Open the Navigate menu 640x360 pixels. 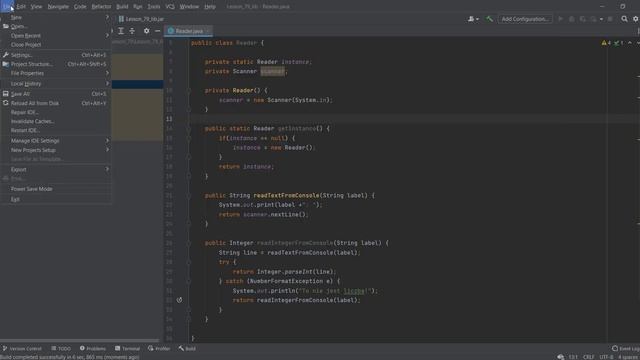[x=58, y=7]
